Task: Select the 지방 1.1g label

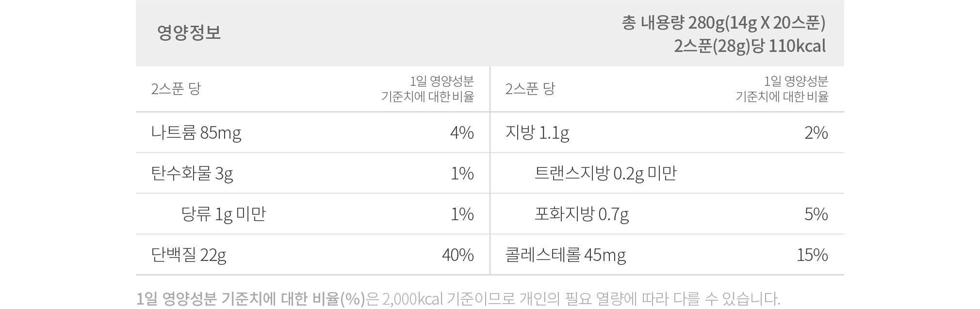Action: point(537,132)
